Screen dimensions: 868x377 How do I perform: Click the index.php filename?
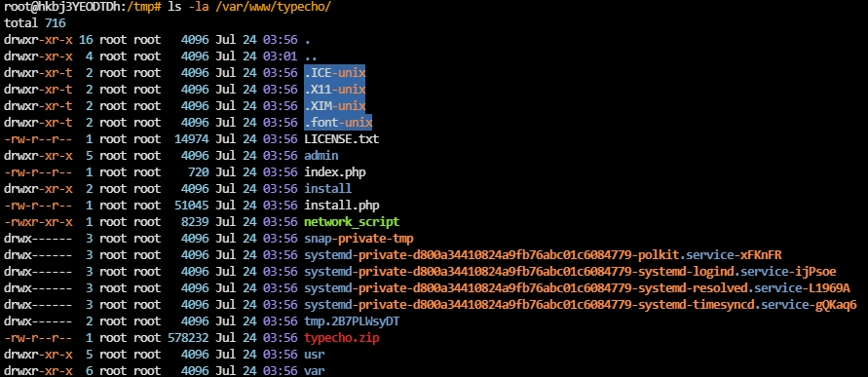click(335, 172)
